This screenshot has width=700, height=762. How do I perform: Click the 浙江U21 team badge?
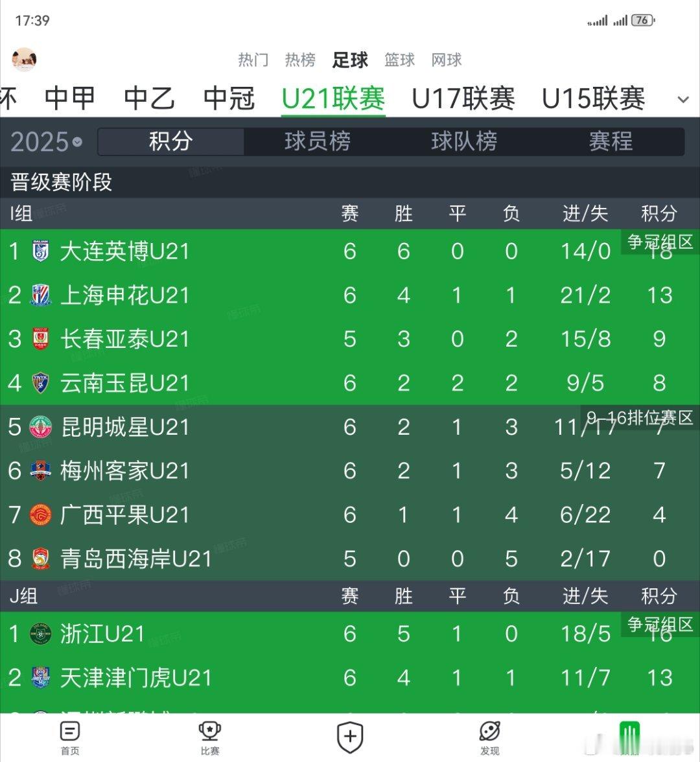pyautogui.click(x=41, y=634)
